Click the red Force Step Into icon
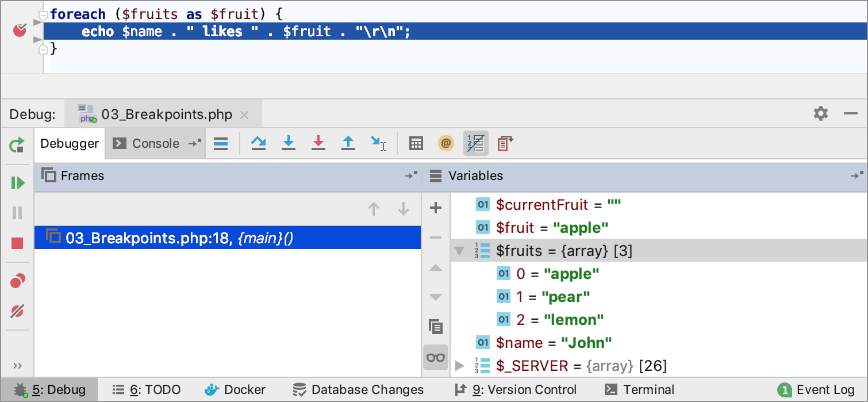The height and width of the screenshot is (402, 868). 318,144
